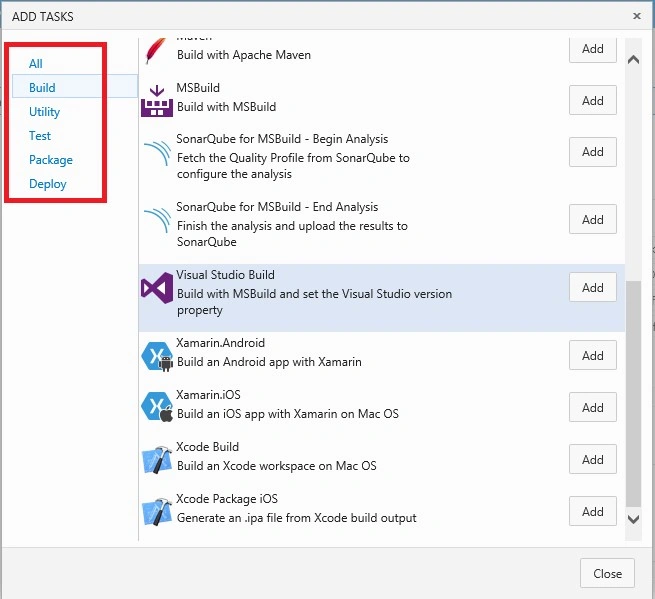Viewport: 655px width, 599px height.
Task: Add SonarQube Begin Analysis task
Action: click(x=592, y=152)
